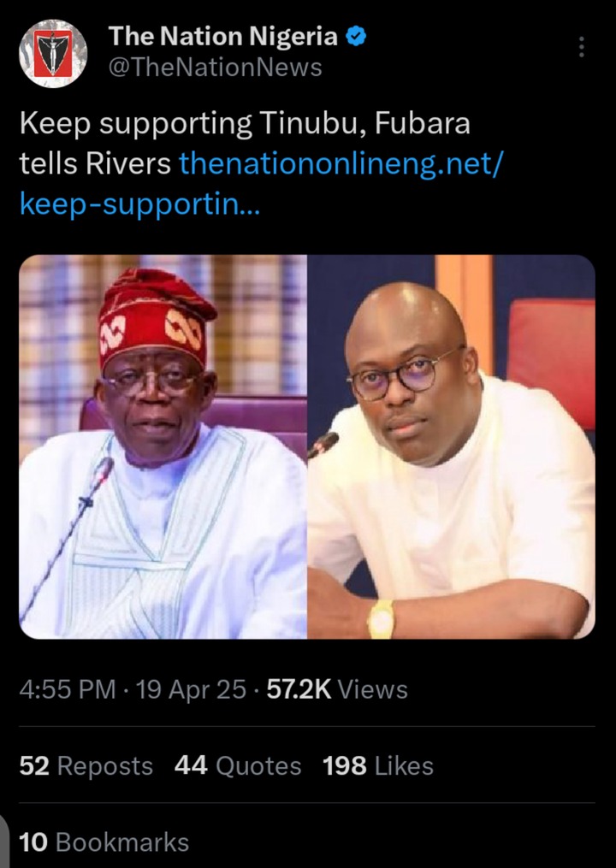The height and width of the screenshot is (868, 616).
Task: Click the gold watch in the right photo
Action: 381,619
